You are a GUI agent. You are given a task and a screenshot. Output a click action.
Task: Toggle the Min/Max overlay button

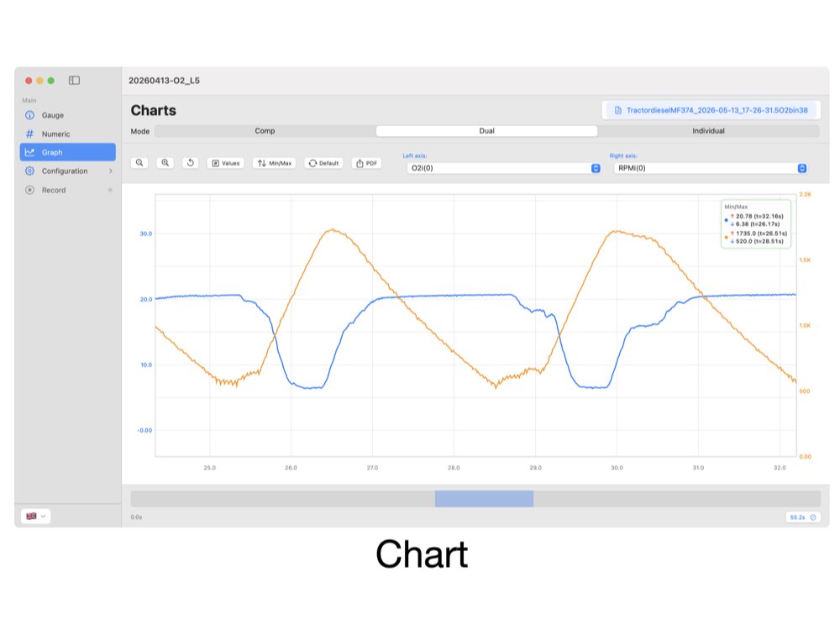click(x=275, y=163)
